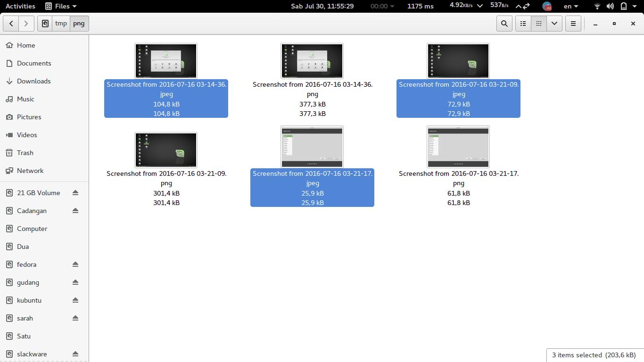This screenshot has width=644, height=362.
Task: Open the view options dropdown
Action: pyautogui.click(x=554, y=23)
